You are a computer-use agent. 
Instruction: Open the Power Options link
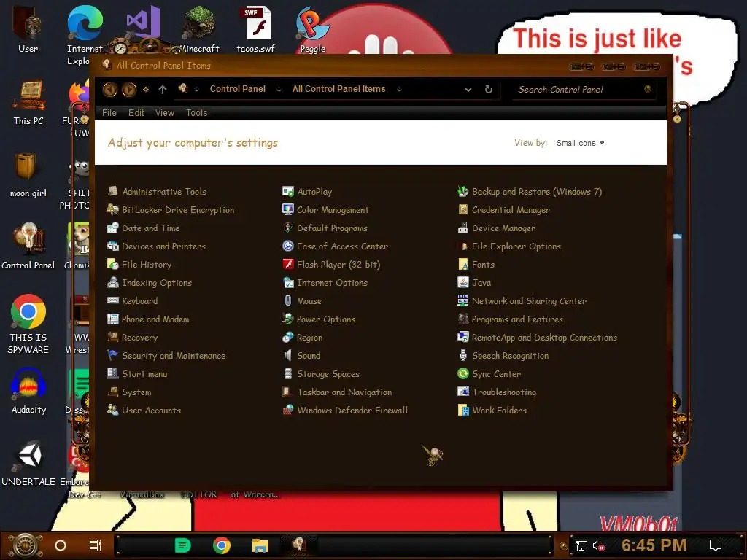tap(326, 319)
